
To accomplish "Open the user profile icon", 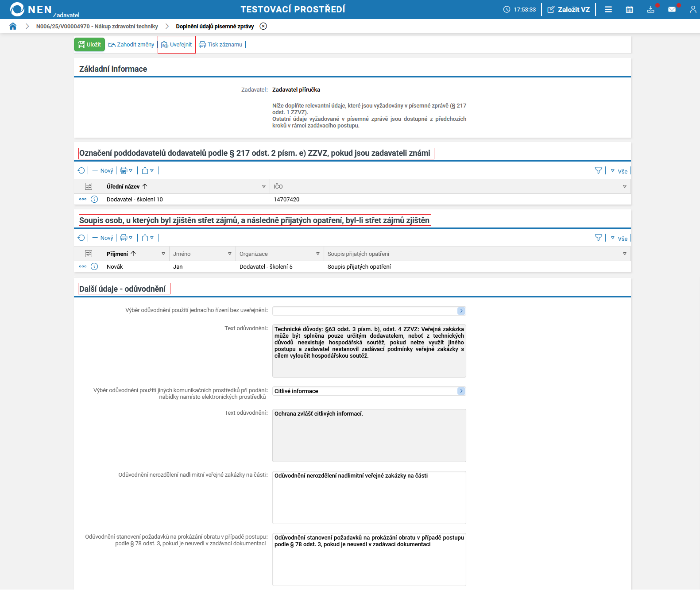I will (x=693, y=9).
